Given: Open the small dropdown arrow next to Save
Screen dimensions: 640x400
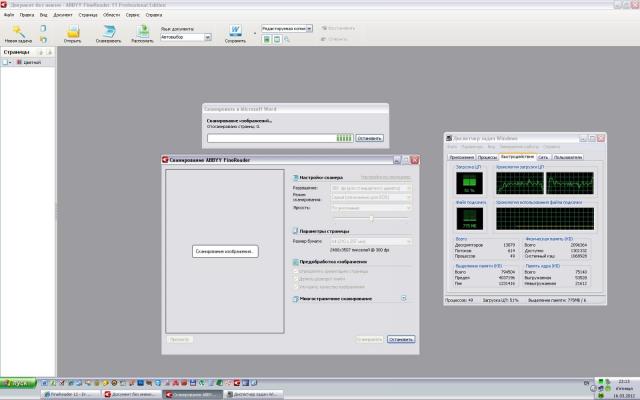Looking at the screenshot, I should (x=255, y=33).
